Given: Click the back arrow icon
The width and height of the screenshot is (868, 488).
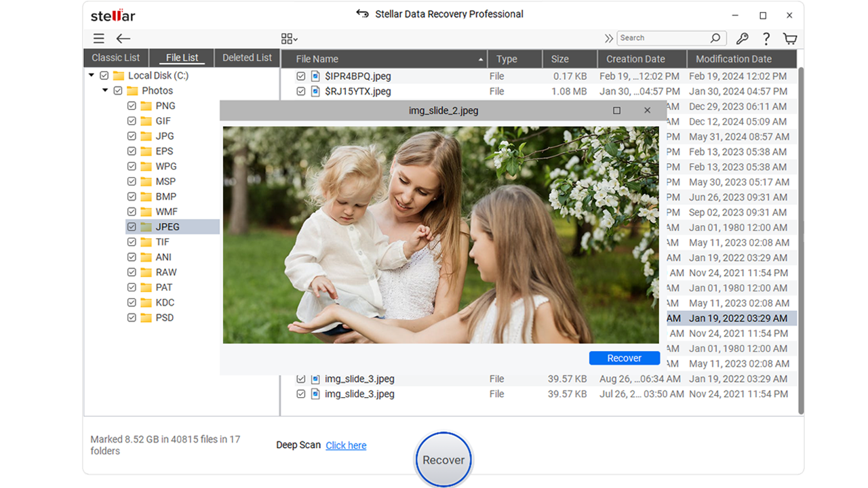Looking at the screenshot, I should pyautogui.click(x=123, y=39).
